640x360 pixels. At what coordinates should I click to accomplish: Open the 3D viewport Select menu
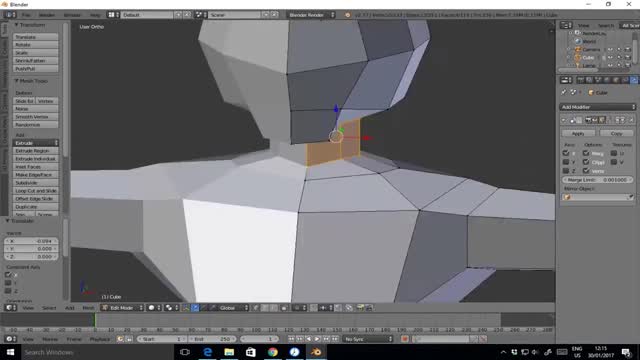(49, 308)
